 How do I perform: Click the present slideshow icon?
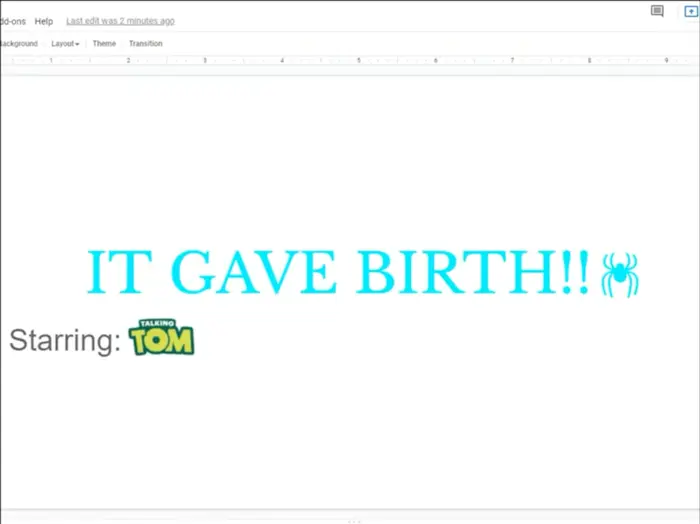[692, 11]
